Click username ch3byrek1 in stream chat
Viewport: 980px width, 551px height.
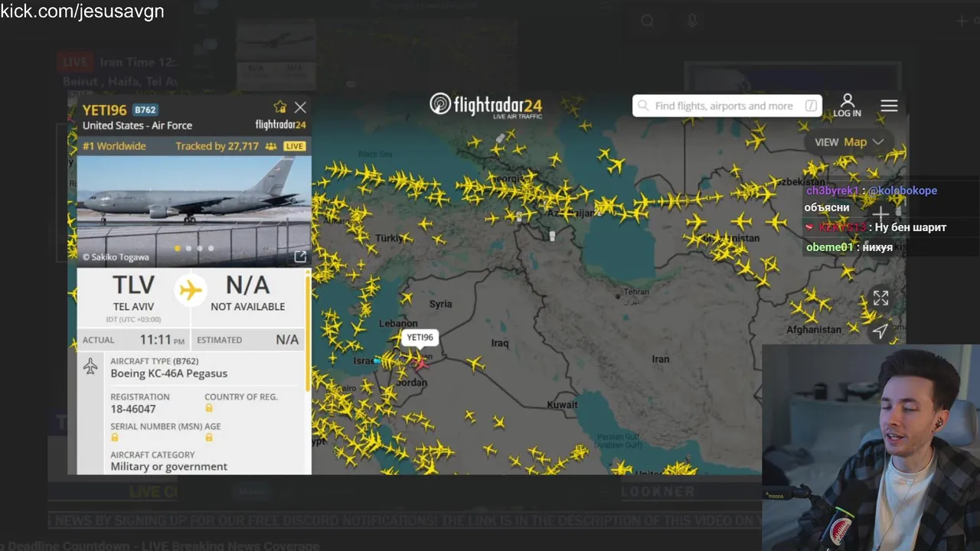coord(834,191)
